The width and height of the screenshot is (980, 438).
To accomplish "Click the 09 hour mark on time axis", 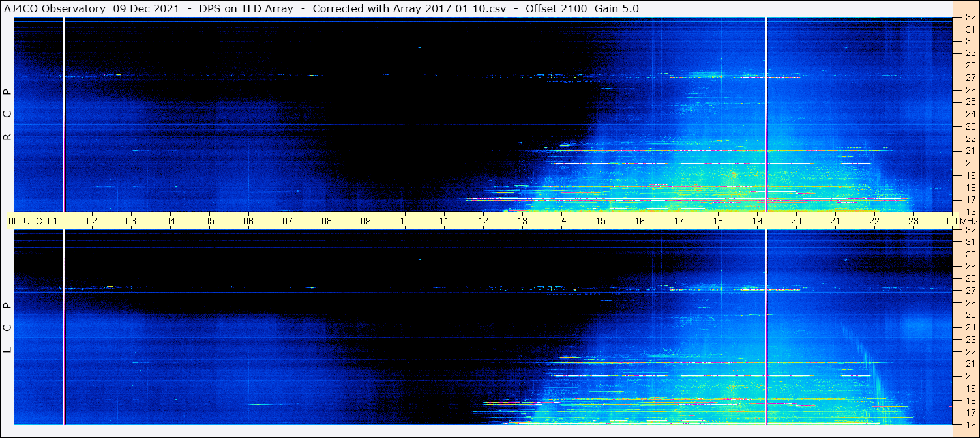I will [x=366, y=221].
